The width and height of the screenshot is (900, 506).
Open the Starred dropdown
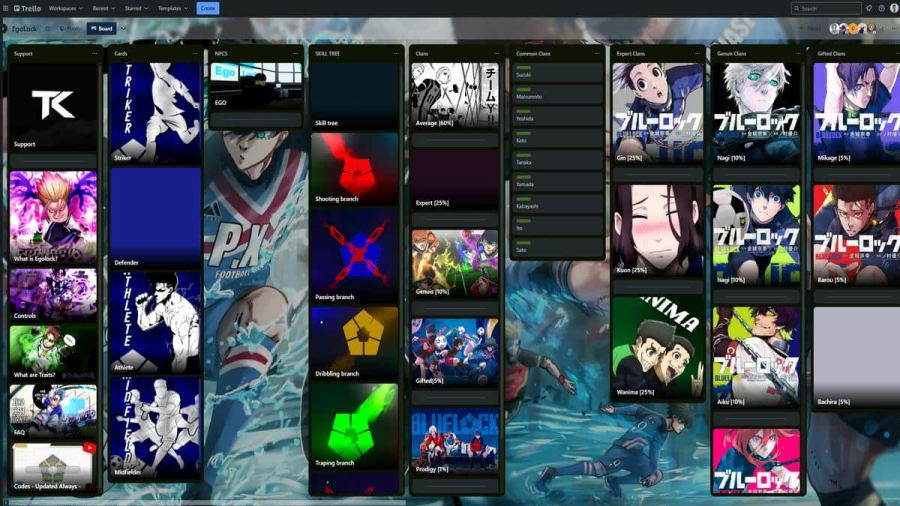[x=137, y=9]
